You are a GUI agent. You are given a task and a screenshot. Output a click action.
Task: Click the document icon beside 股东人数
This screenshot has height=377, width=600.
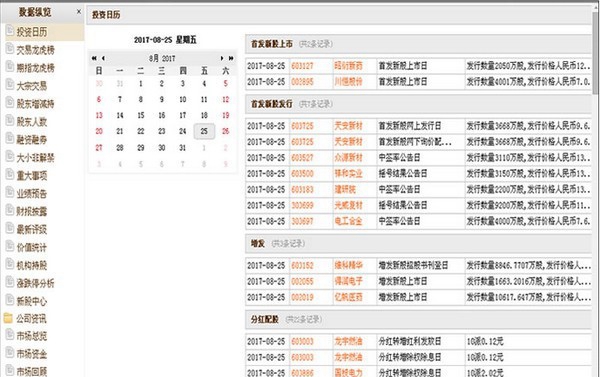pyautogui.click(x=9, y=121)
